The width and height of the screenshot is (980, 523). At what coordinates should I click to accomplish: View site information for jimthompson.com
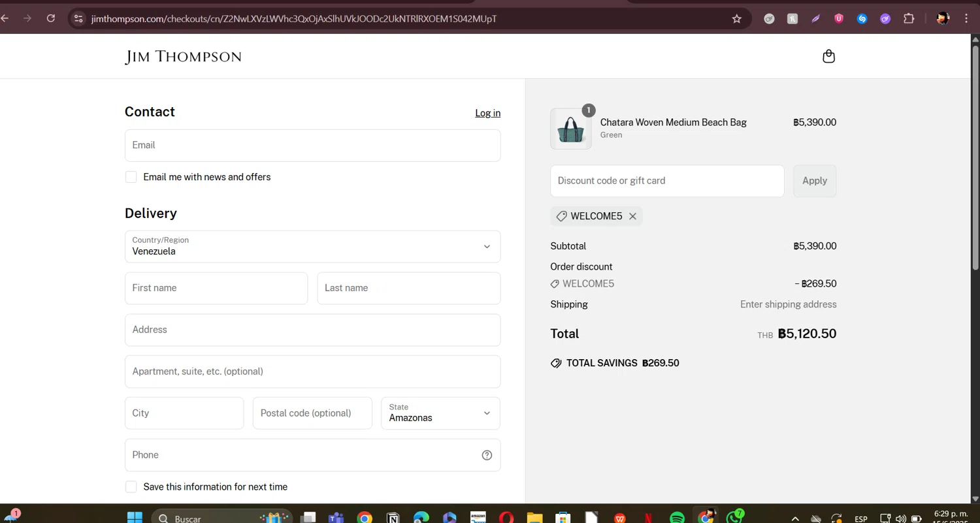tap(78, 19)
